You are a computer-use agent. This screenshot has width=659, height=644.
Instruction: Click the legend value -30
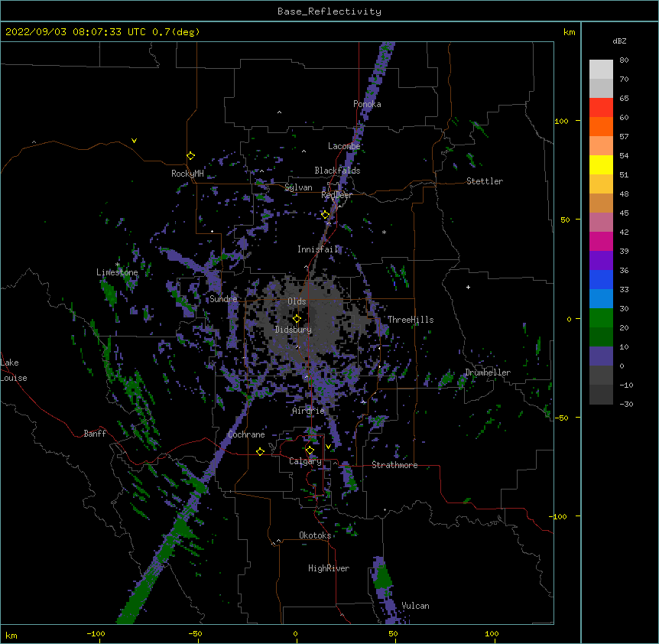click(626, 405)
